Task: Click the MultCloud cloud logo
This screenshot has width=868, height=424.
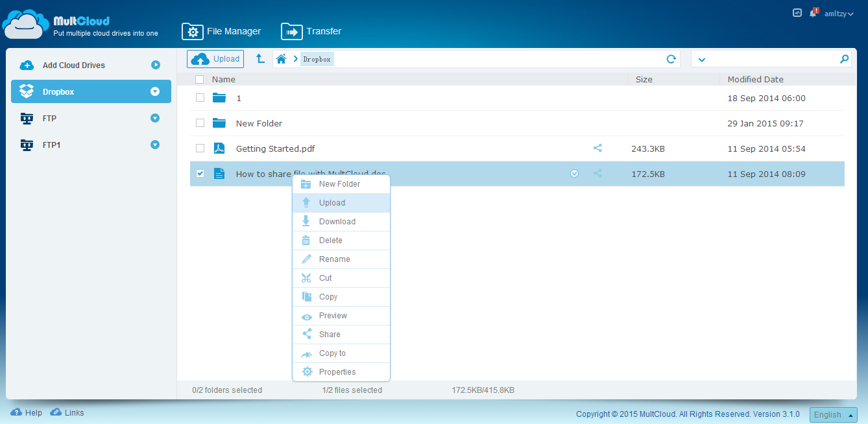Action: [25, 25]
